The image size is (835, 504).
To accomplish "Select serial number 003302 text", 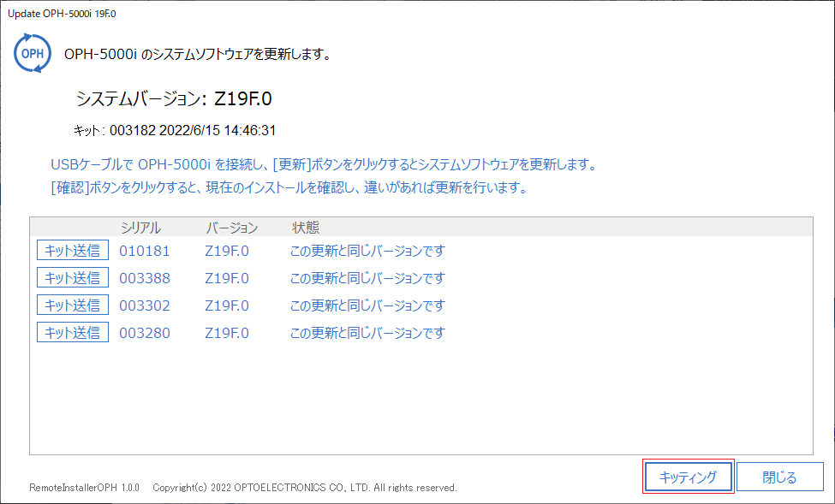I will point(145,305).
